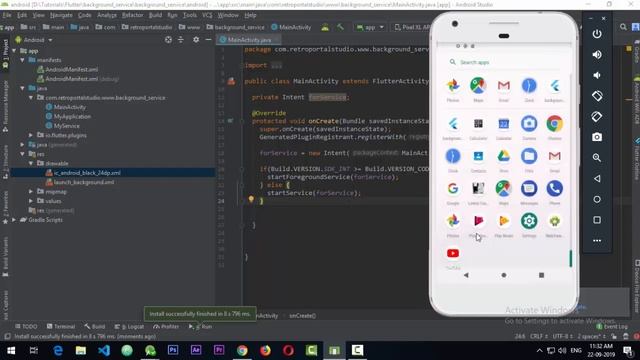The image size is (640, 360).
Task: Click Collapse All icon in Project panel
Action: pyautogui.click(x=181, y=40)
